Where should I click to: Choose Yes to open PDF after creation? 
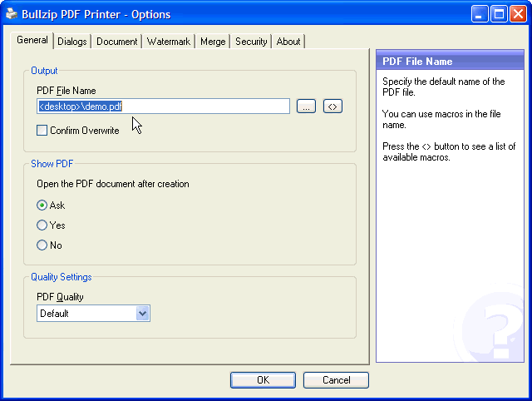coord(42,225)
